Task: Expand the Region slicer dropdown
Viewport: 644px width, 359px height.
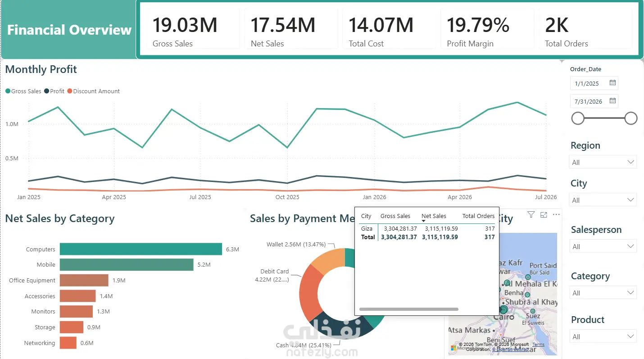Action: (603, 162)
